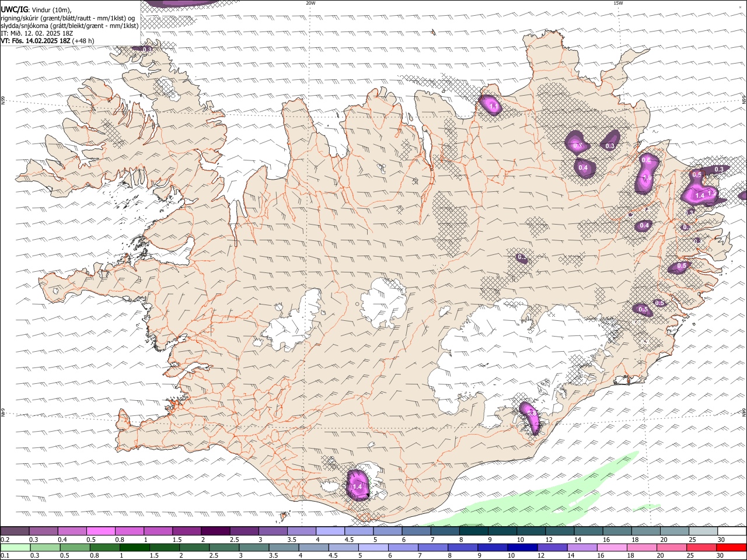Click the top legend swatch between 4 and 4.5
This screenshot has height=560, width=747.
pos(330,531)
